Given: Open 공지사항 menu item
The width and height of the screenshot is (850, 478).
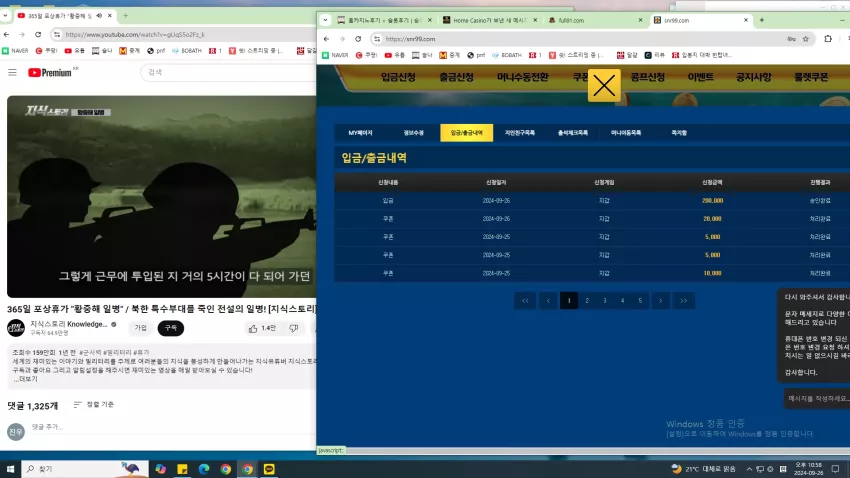Looking at the screenshot, I should 754,77.
